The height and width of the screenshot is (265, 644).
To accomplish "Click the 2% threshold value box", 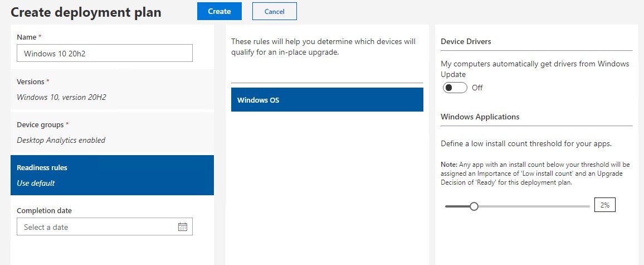I will pos(604,205).
